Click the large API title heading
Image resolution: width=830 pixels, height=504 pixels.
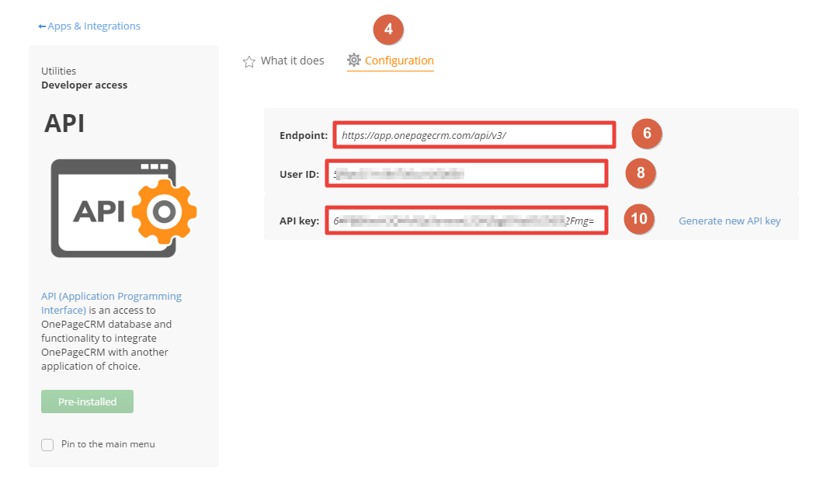tap(64, 123)
